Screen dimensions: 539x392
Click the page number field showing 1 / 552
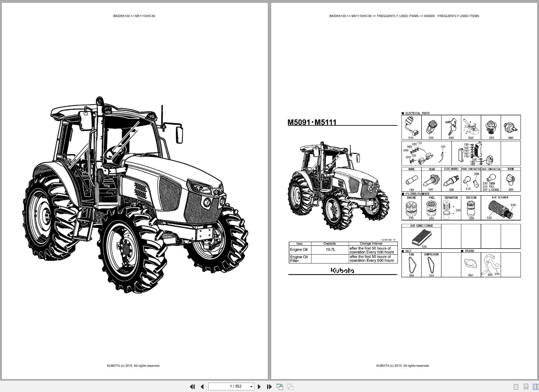point(231,386)
